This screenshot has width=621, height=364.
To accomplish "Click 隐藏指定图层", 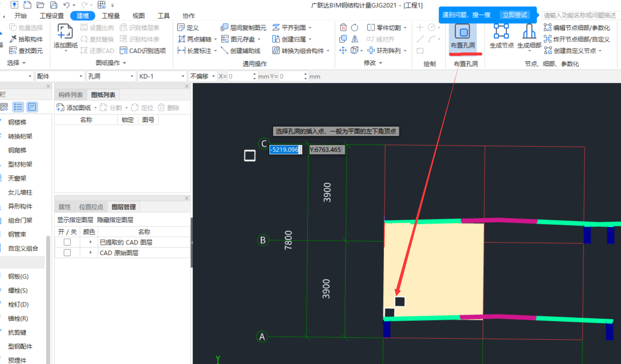I will pyautogui.click(x=115, y=220).
